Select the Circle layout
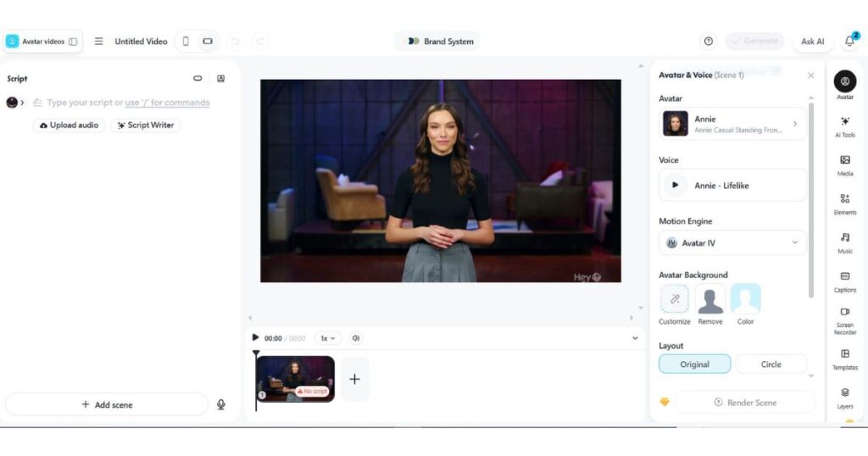This screenshot has width=868, height=456. click(771, 364)
